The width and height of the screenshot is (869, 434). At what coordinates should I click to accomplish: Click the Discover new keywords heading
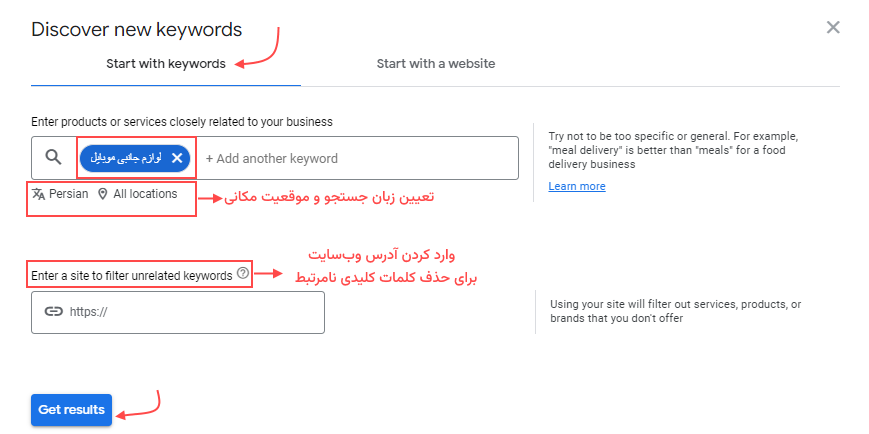pos(136,29)
